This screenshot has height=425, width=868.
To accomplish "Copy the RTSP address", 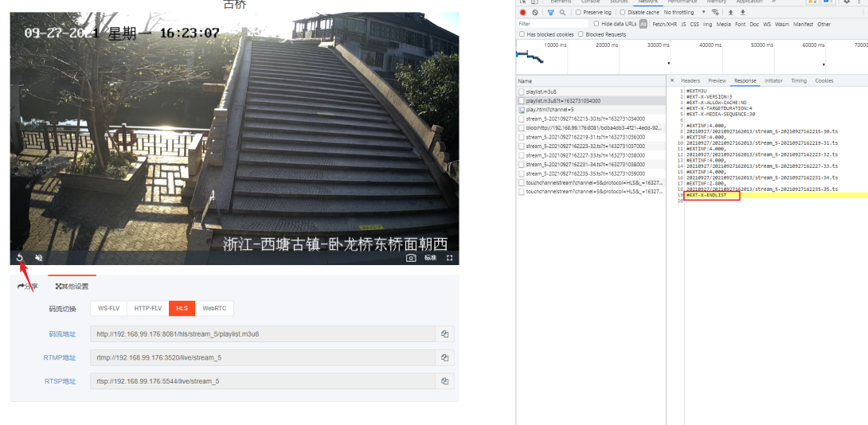I will (444, 381).
